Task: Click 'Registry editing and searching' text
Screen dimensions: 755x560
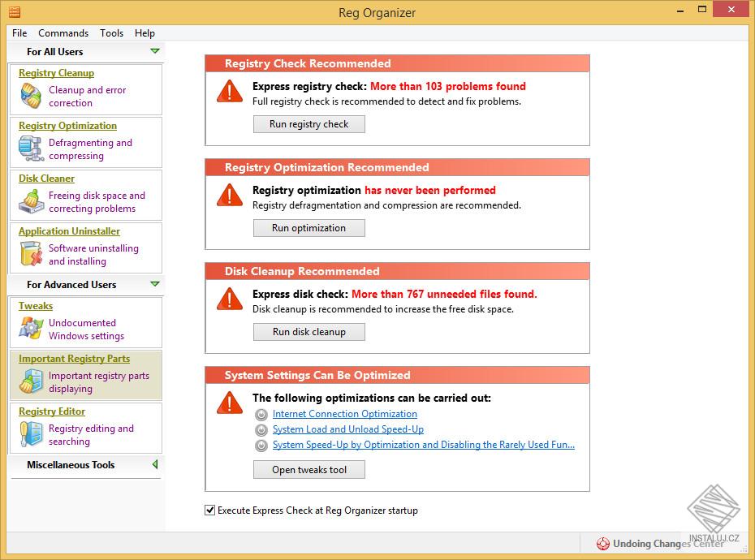Action: click(91, 435)
